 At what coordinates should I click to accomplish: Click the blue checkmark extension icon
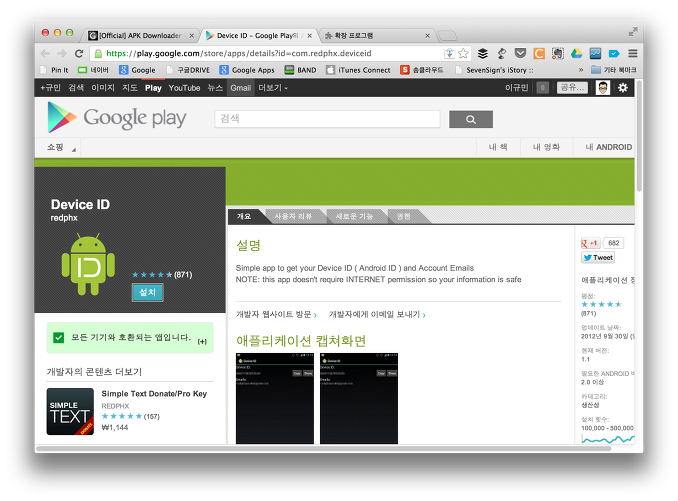(x=614, y=53)
